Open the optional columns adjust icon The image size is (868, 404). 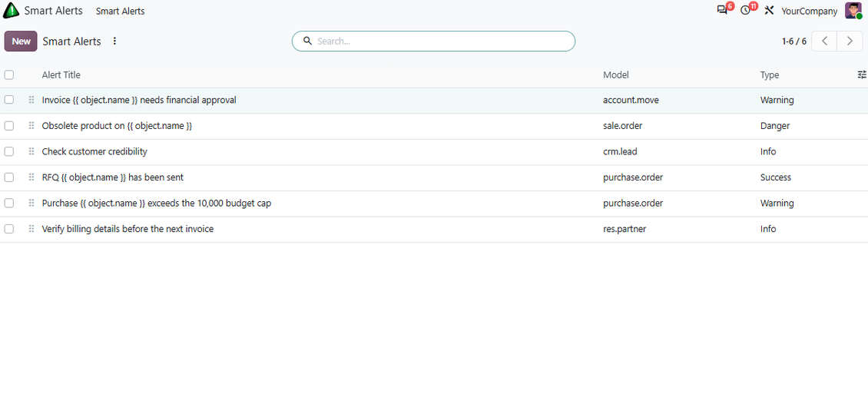(x=861, y=75)
